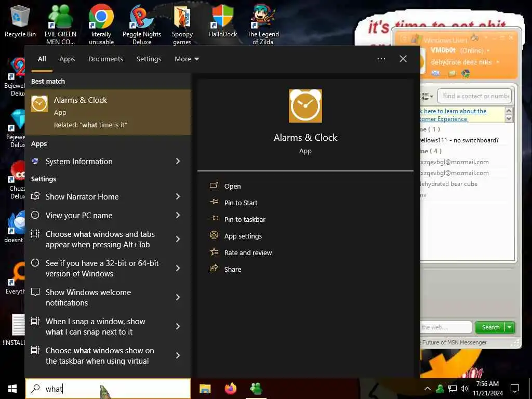532x399 pixels.
Task: Expand the 32-bit or 64-bit result chevron
Action: (x=178, y=268)
